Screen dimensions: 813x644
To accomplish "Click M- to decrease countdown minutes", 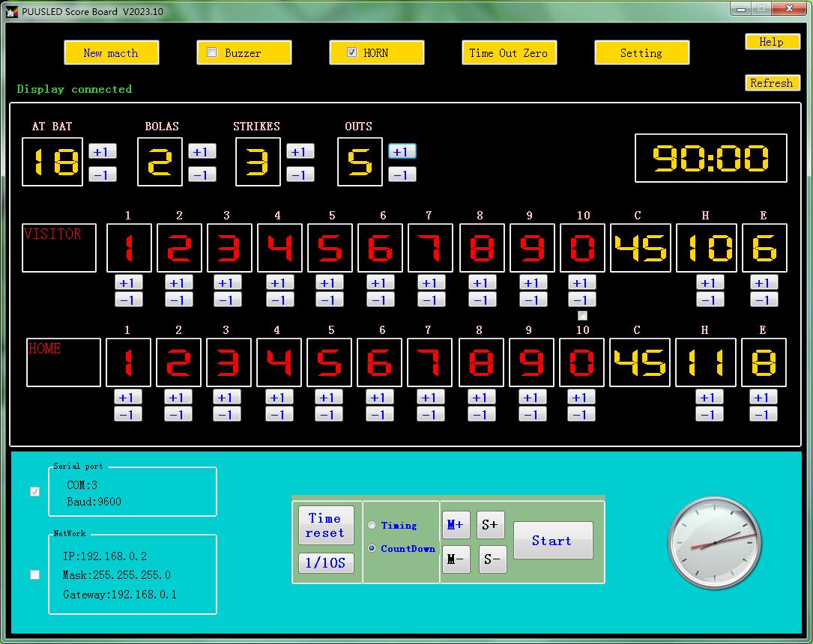I will coord(456,559).
